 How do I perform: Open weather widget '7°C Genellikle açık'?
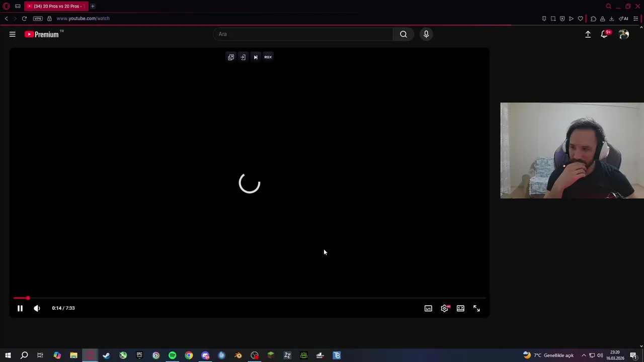[x=548, y=355]
